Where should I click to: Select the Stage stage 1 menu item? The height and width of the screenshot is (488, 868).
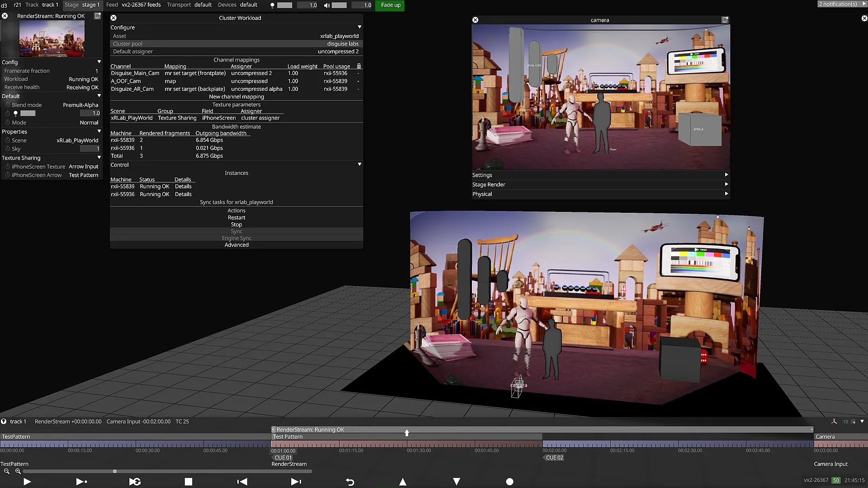(x=83, y=5)
